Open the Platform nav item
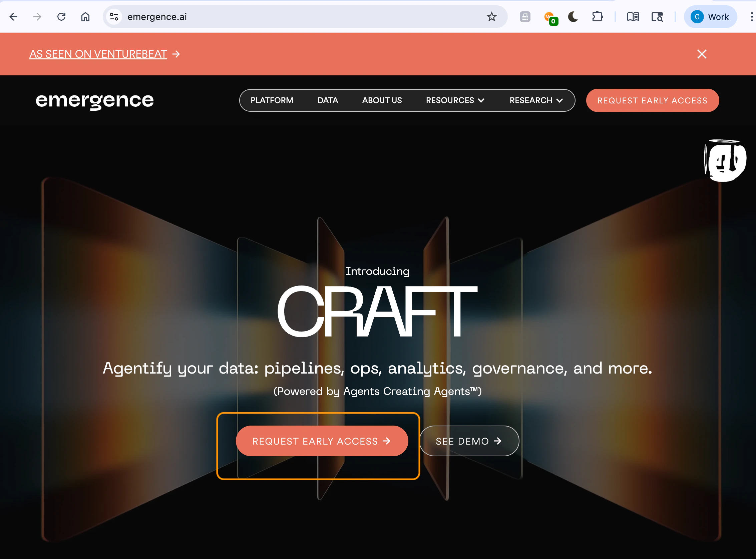Screen dimensions: 756x559 (272, 100)
